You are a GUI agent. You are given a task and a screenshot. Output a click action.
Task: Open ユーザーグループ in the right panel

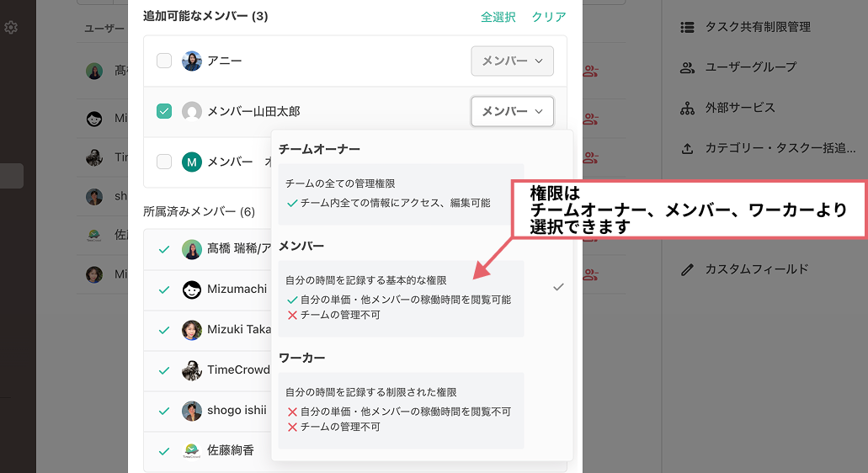coord(750,67)
